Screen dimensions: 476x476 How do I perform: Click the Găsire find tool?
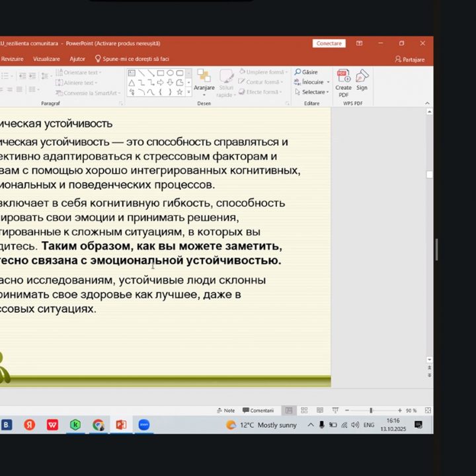(x=307, y=72)
